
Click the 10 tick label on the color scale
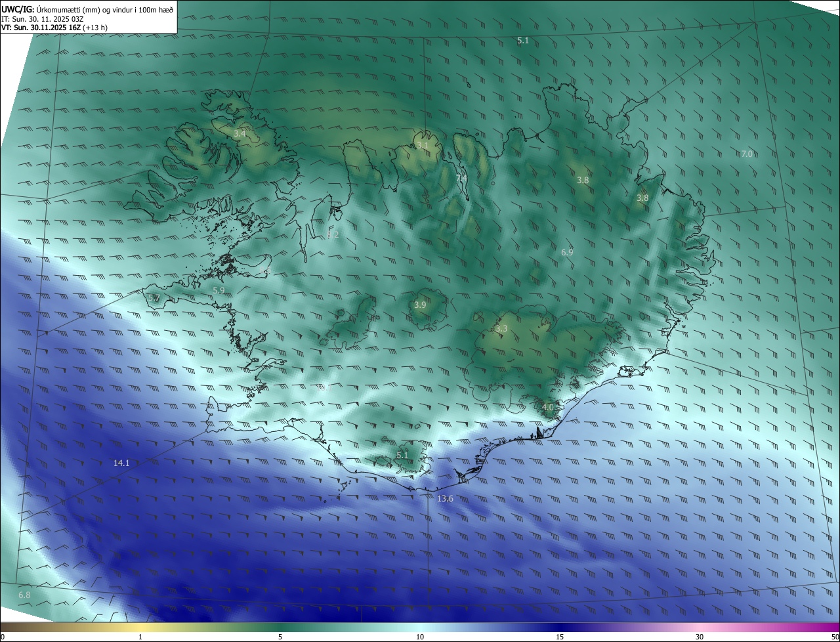coord(420,637)
